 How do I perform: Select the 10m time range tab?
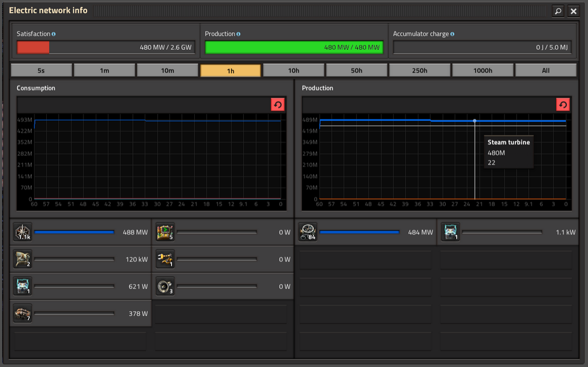pyautogui.click(x=167, y=70)
